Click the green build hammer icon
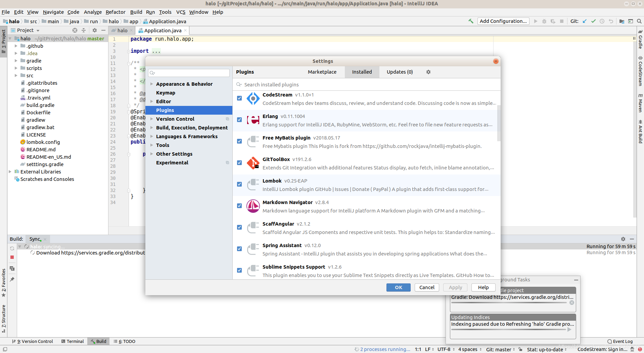 471,21
